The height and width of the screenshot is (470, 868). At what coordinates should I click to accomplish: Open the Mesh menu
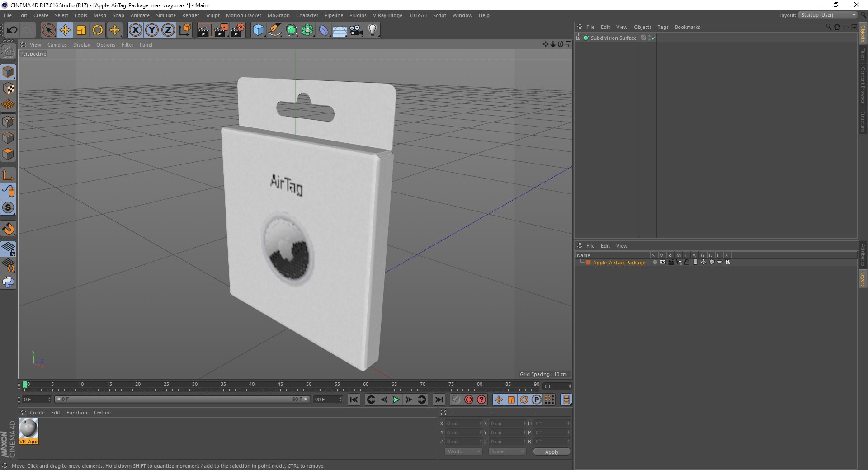[x=99, y=15]
